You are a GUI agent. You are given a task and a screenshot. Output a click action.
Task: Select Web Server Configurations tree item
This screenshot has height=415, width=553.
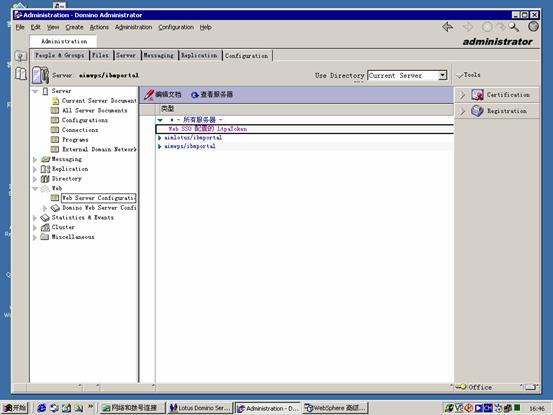coord(98,198)
